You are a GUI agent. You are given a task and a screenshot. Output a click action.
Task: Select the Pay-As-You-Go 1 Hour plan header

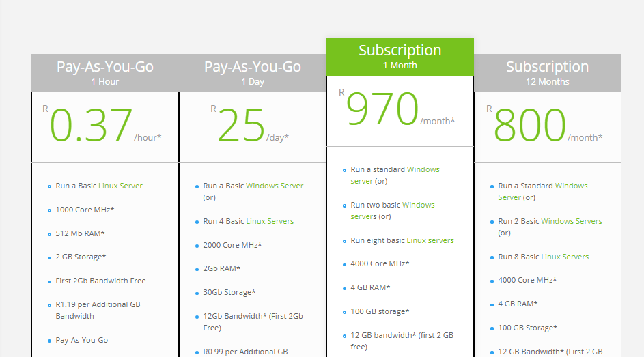click(x=105, y=73)
